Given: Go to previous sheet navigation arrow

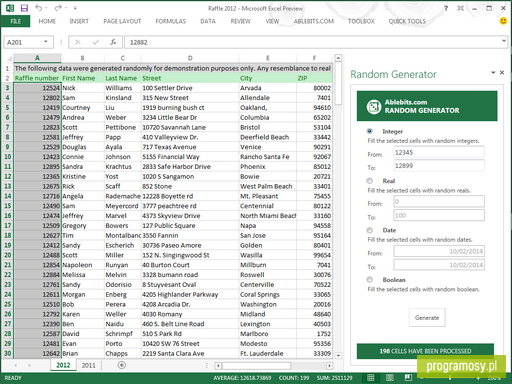Looking at the screenshot, I should (16, 365).
